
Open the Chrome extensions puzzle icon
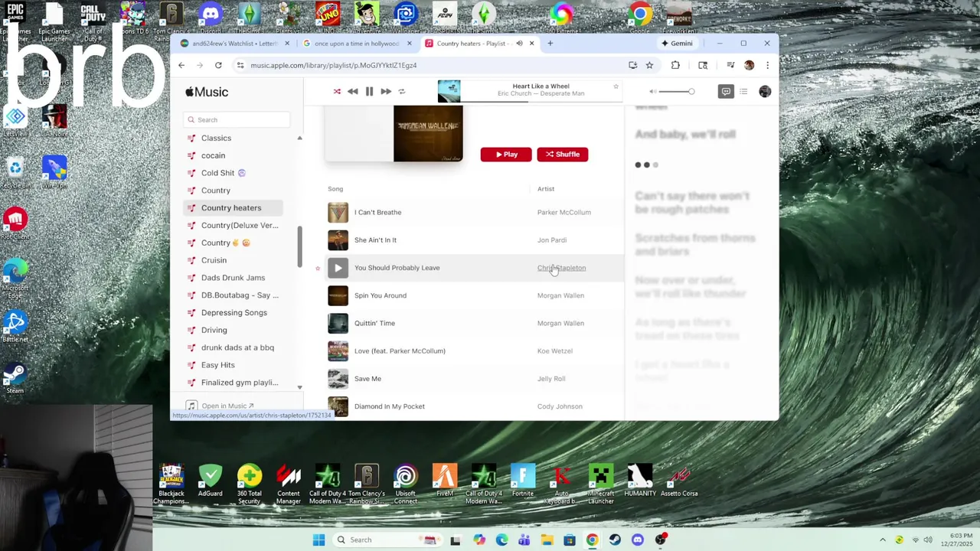[675, 65]
